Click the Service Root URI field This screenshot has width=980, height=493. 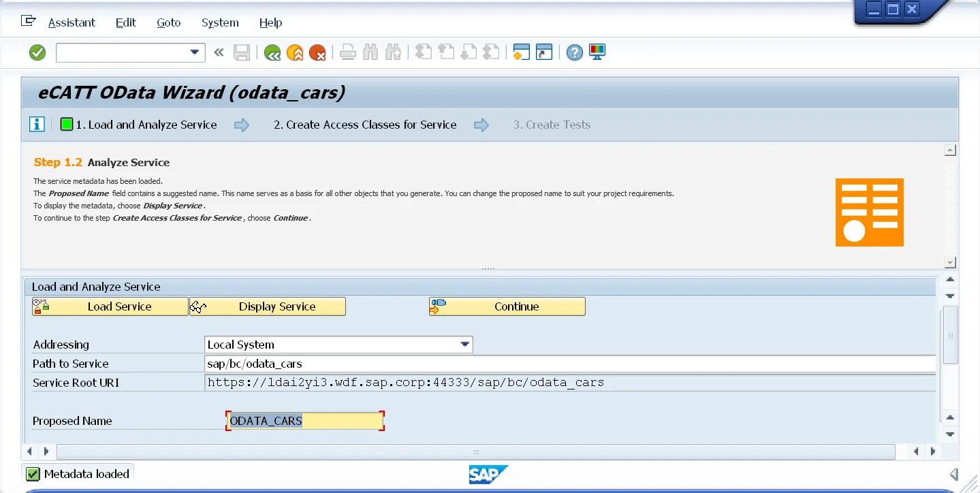coord(570,383)
